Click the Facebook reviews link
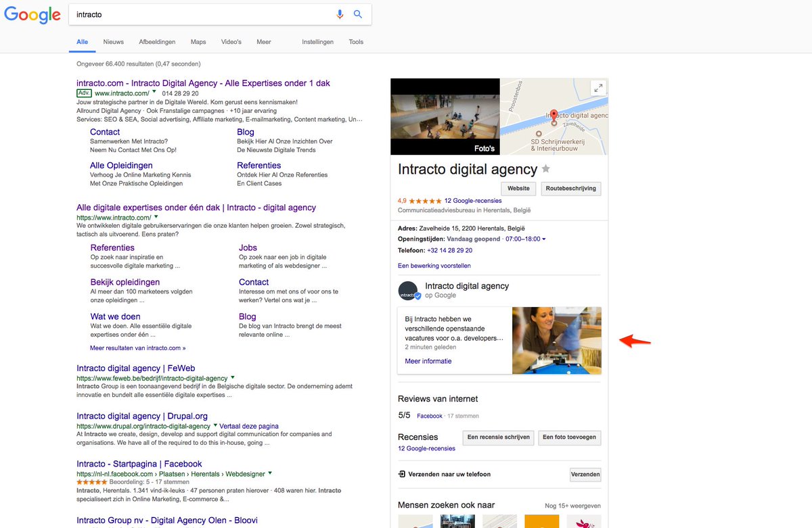 (430, 416)
